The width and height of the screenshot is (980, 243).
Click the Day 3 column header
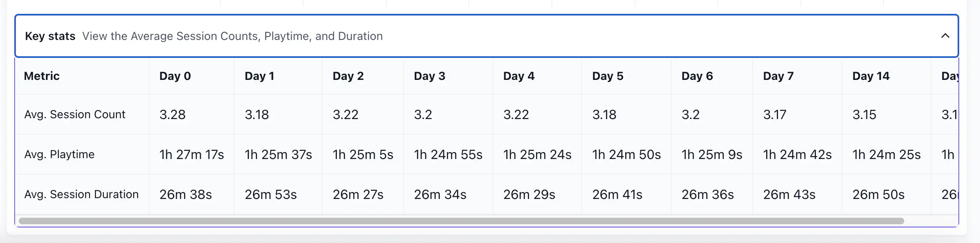click(429, 76)
